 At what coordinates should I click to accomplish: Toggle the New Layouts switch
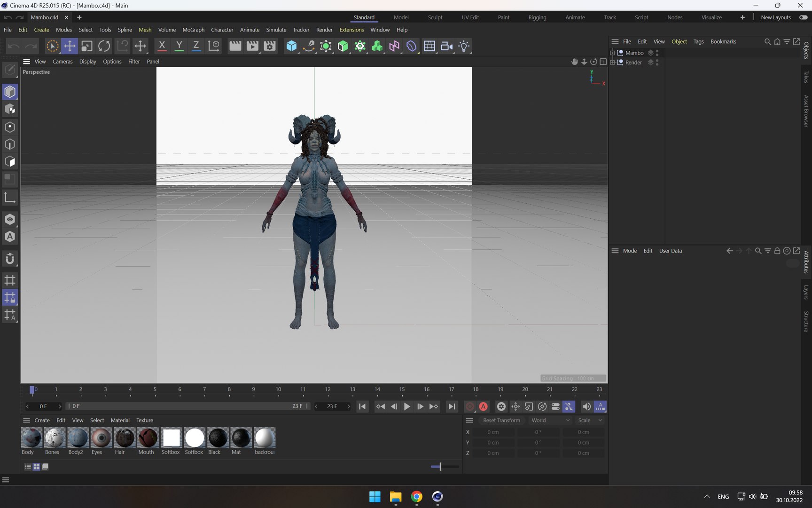click(x=804, y=17)
